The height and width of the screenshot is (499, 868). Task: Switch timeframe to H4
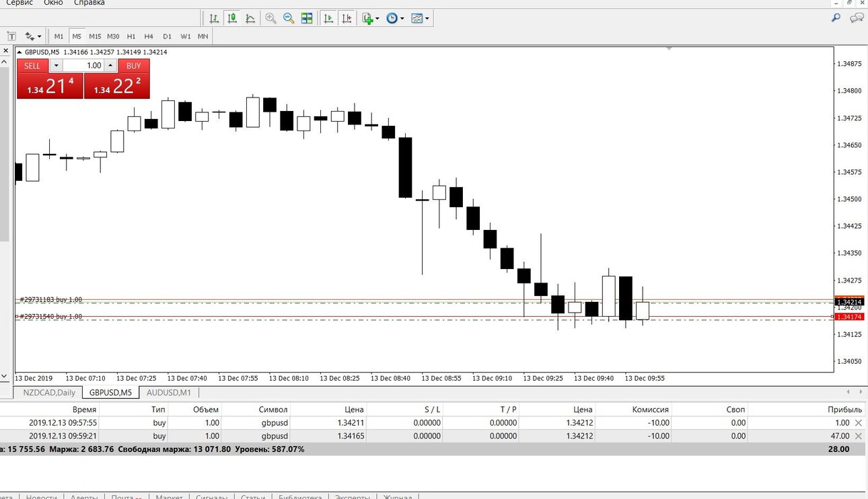click(149, 36)
